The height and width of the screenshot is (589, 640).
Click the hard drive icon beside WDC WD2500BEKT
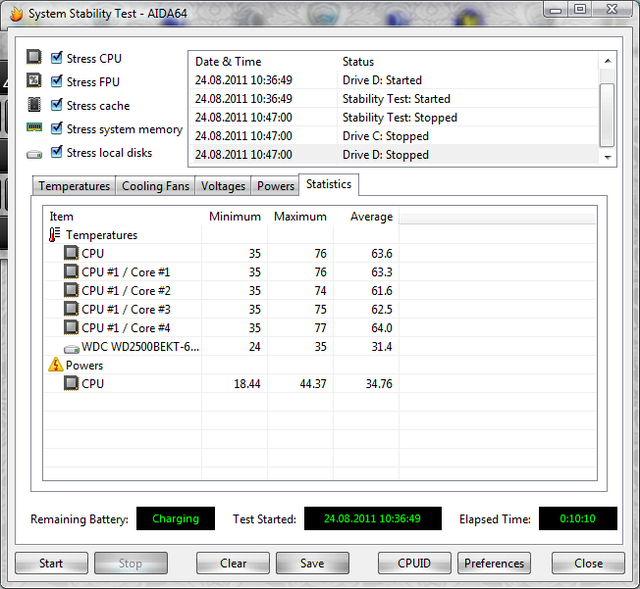71,347
